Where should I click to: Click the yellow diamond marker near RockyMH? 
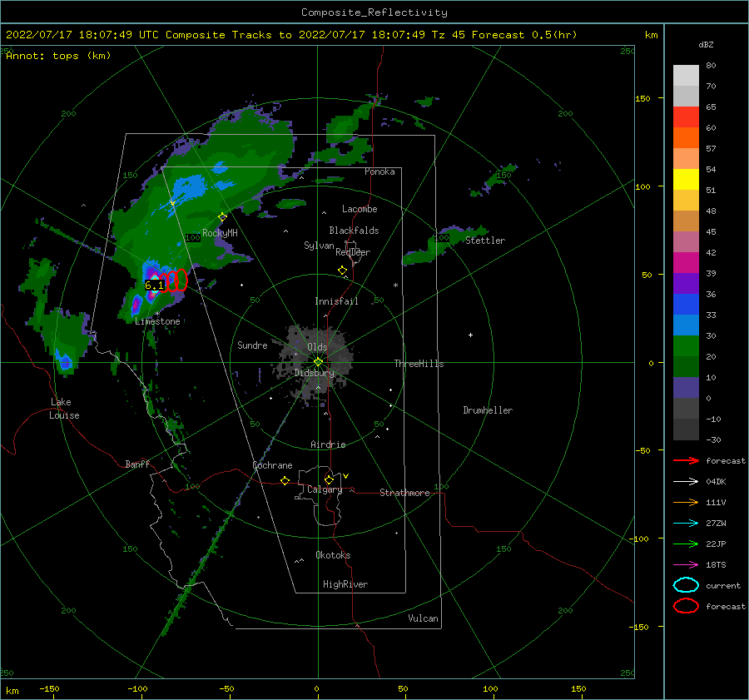point(222,217)
